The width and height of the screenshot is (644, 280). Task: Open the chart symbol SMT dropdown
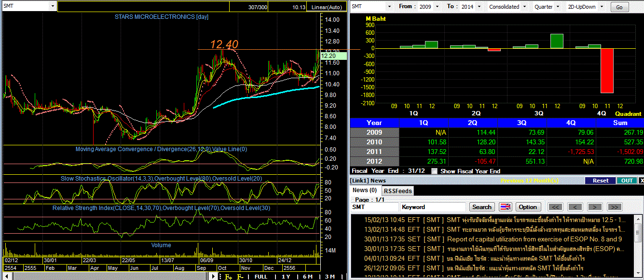(53, 6)
